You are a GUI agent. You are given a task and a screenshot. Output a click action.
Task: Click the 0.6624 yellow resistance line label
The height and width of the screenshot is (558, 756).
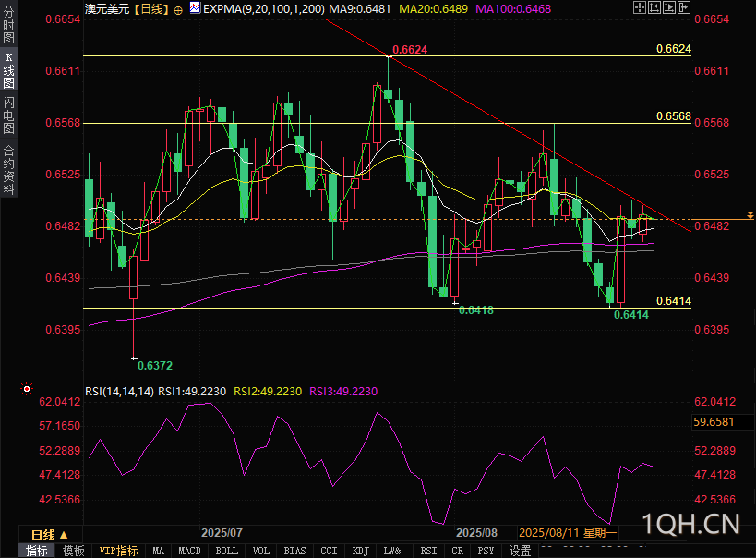tap(673, 48)
